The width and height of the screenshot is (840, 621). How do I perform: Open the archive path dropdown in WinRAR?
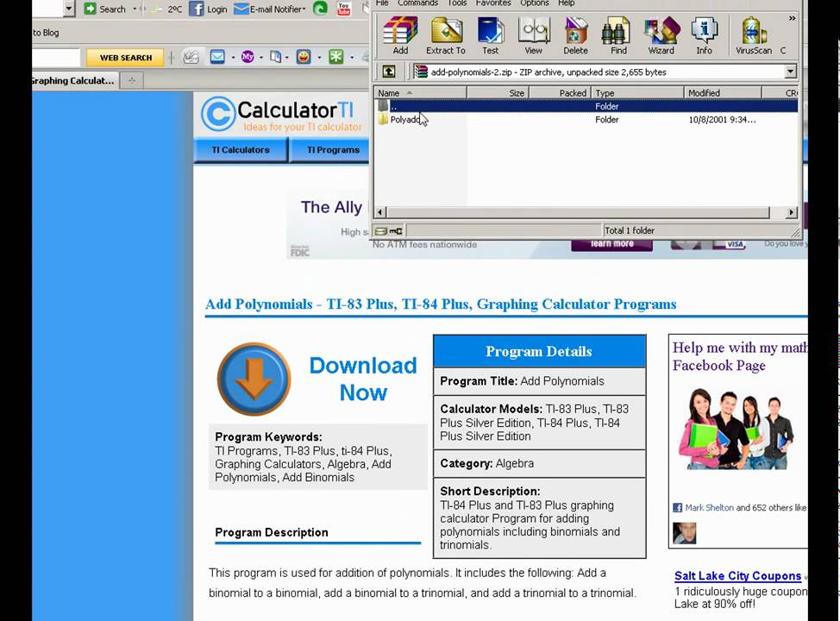point(791,72)
